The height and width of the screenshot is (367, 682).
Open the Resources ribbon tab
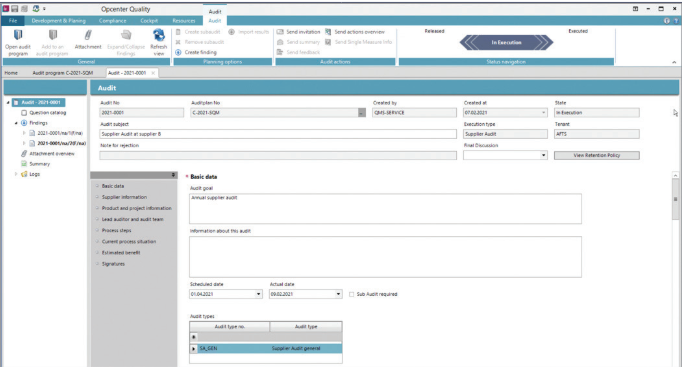tap(184, 21)
